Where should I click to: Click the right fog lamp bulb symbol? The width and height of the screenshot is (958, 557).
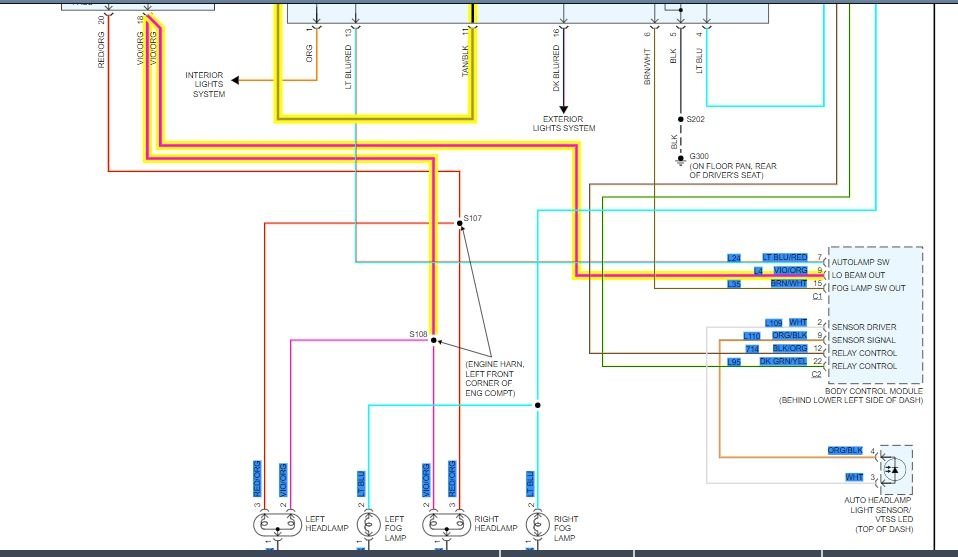(x=538, y=525)
